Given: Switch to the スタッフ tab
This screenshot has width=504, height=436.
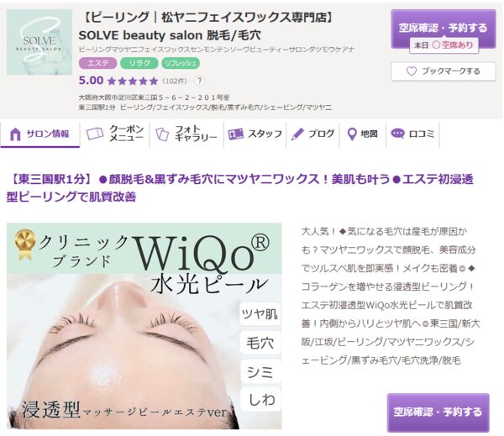Looking at the screenshot, I should point(255,134).
